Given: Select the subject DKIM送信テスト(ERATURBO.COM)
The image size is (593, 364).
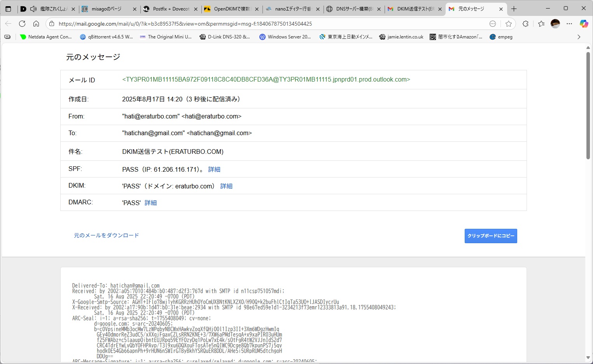Looking at the screenshot, I should point(173,152).
